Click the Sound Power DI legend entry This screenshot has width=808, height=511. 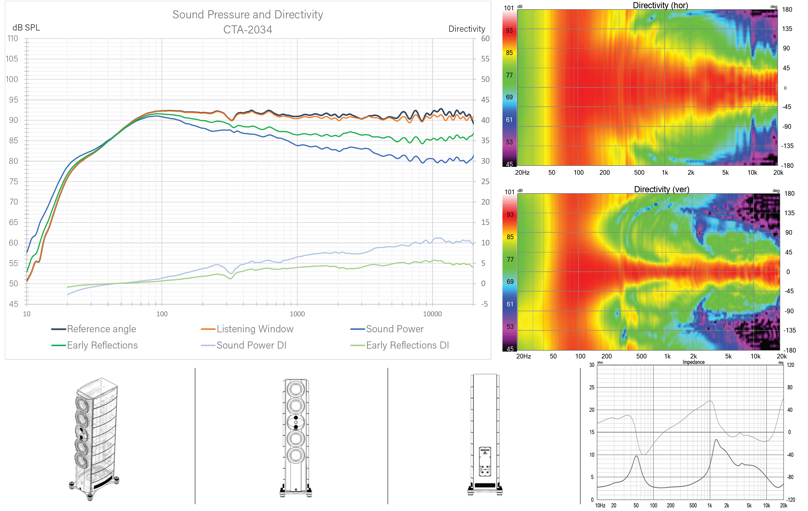coord(244,345)
